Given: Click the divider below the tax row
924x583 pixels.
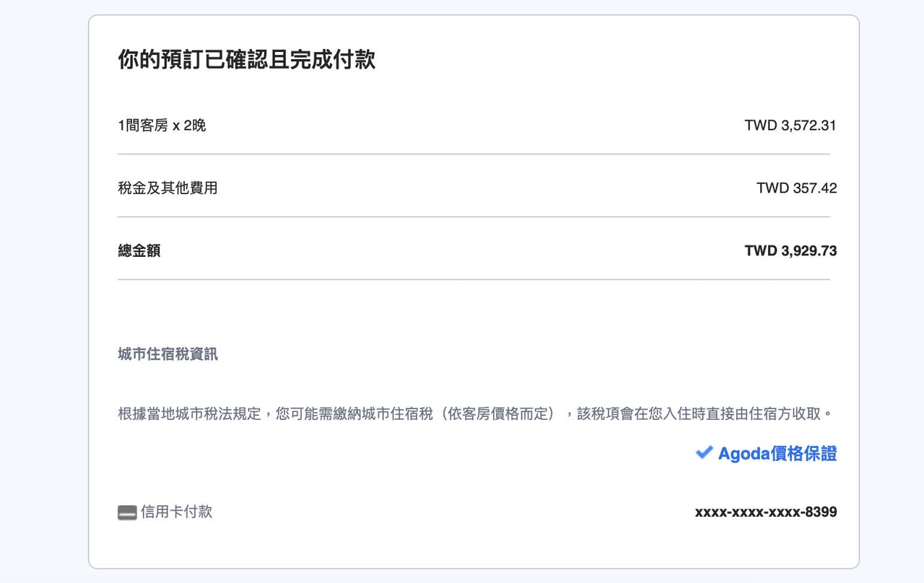Looking at the screenshot, I should tap(474, 216).
